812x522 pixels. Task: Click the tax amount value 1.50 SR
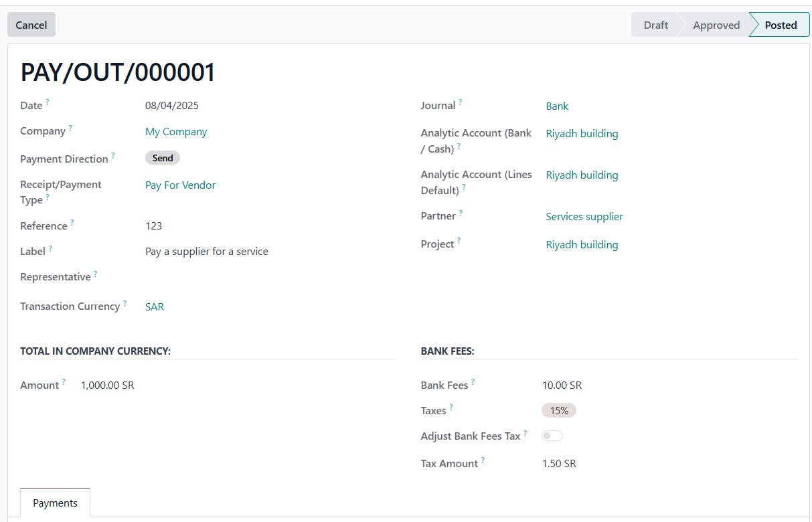[x=559, y=464]
